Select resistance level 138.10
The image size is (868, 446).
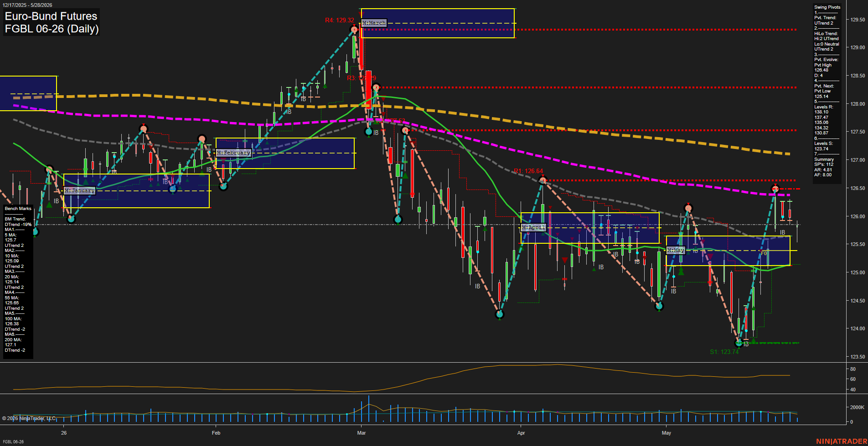(x=821, y=112)
